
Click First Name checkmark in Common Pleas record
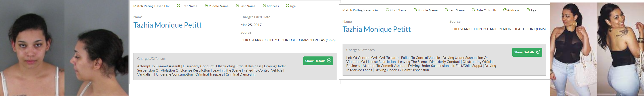coord(178,6)
